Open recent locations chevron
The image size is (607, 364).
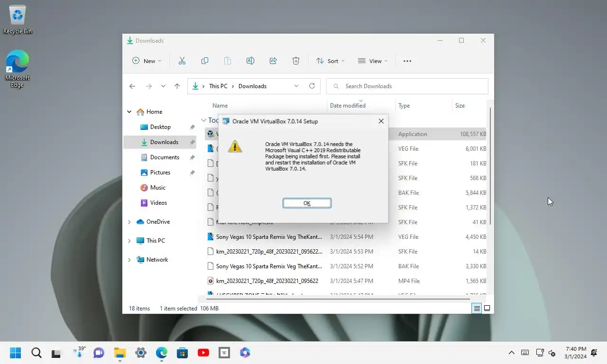point(163,86)
